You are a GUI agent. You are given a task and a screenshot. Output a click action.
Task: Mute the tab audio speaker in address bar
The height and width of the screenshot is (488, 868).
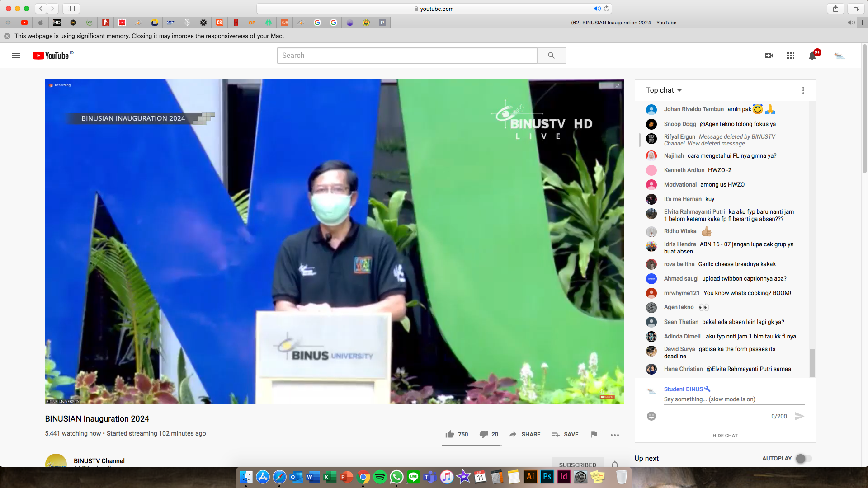[597, 9]
